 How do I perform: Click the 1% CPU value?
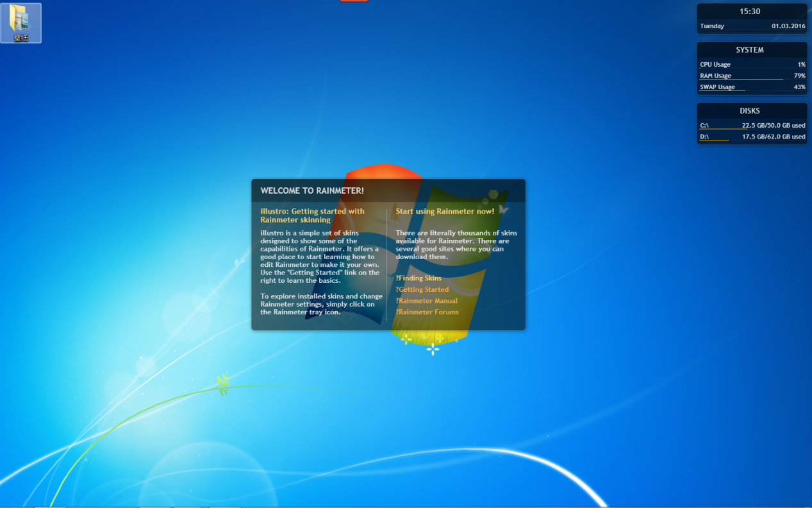(x=802, y=64)
